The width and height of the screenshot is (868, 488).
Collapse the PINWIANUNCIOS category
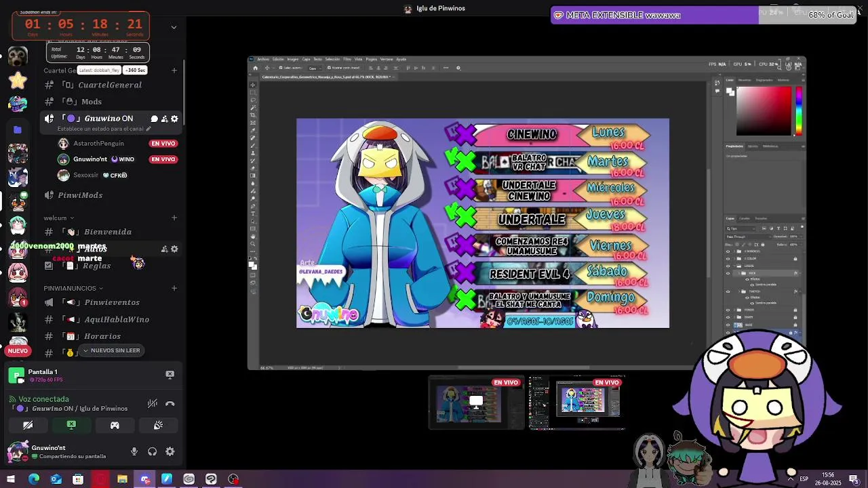(x=73, y=288)
